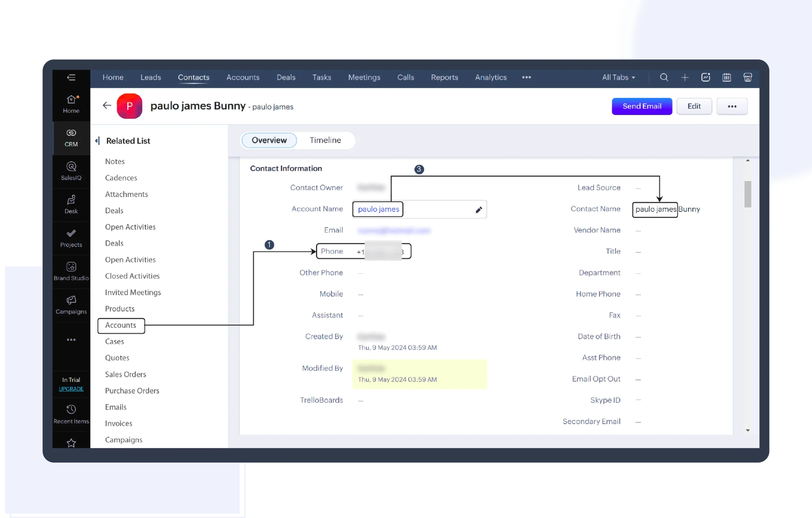Go to the Leads menu item
The image size is (812, 518).
(151, 77)
